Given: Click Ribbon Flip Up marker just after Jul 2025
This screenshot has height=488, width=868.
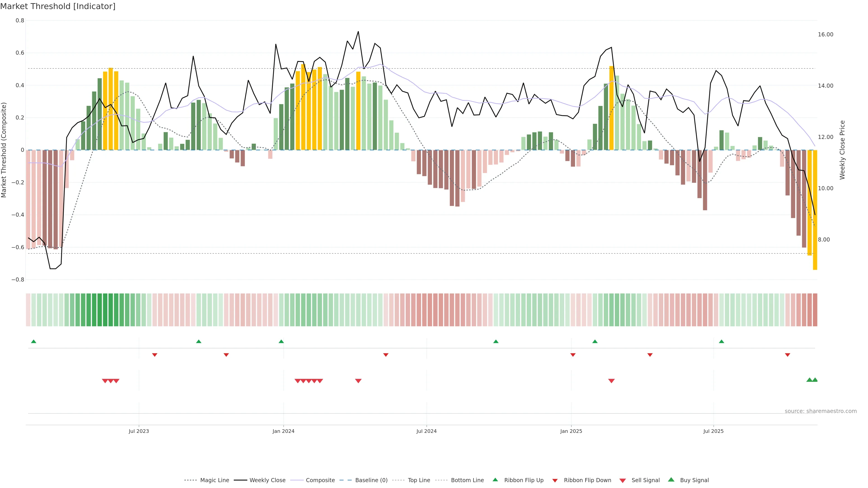Looking at the screenshot, I should pos(722,342).
